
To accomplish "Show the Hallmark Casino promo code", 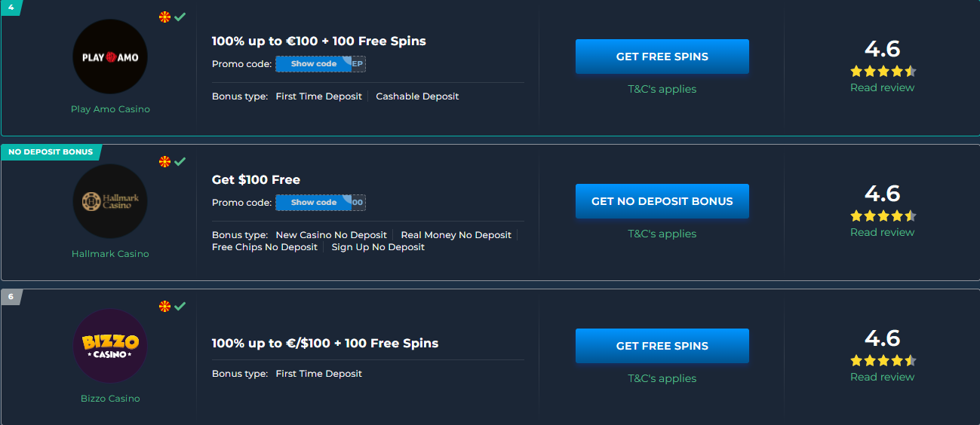I will 314,203.
